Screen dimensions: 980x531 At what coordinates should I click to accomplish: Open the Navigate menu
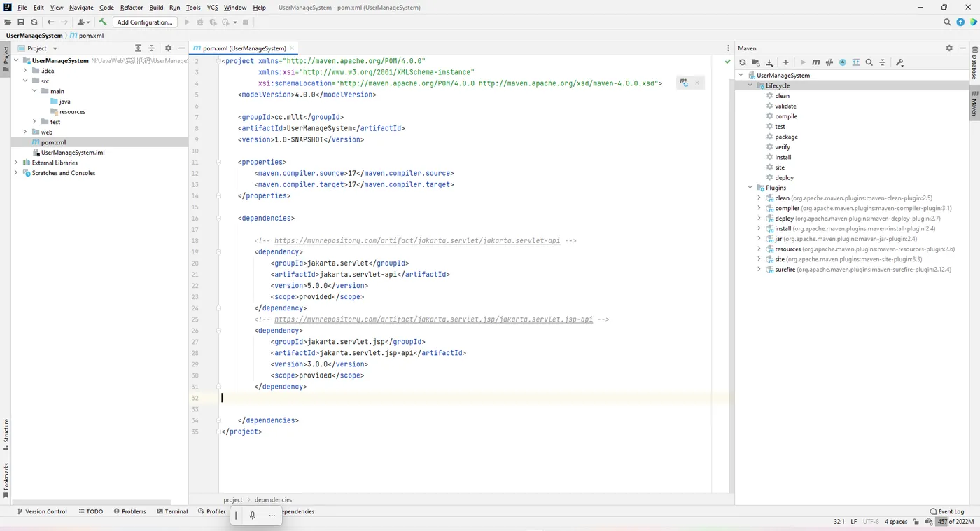pos(81,8)
